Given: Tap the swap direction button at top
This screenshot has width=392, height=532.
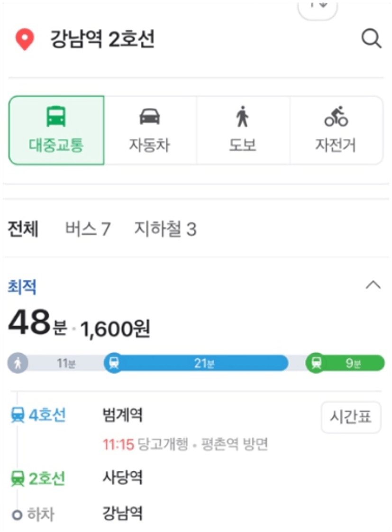Looking at the screenshot, I should 318,9.
